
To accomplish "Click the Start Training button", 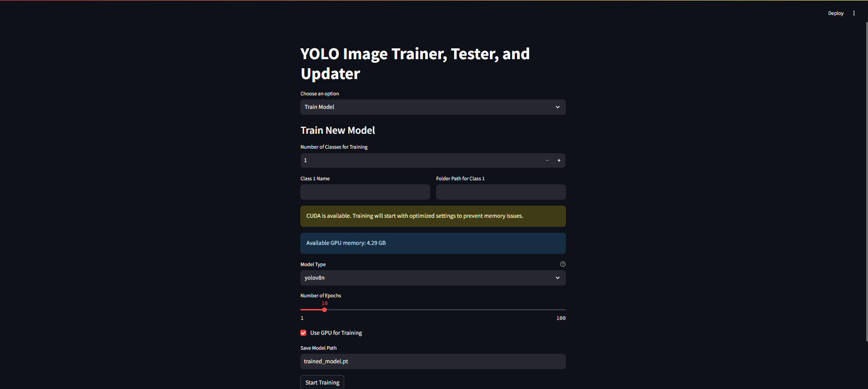I will point(322,382).
